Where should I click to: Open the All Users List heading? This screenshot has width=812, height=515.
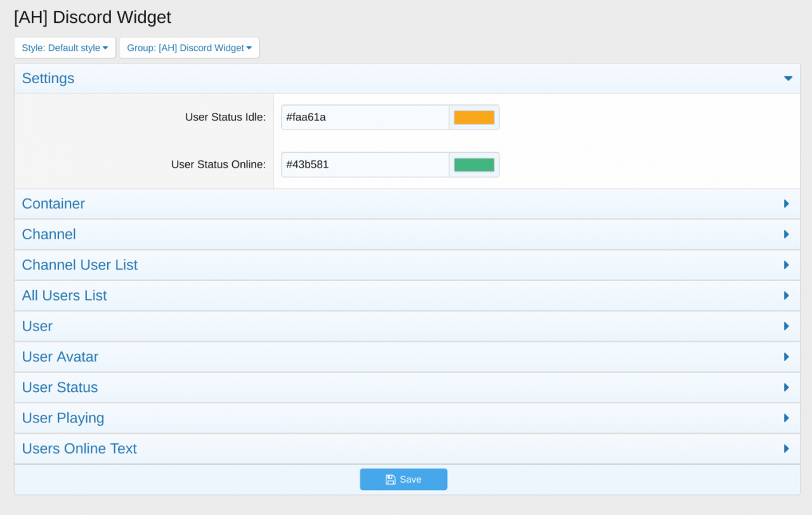tap(65, 296)
